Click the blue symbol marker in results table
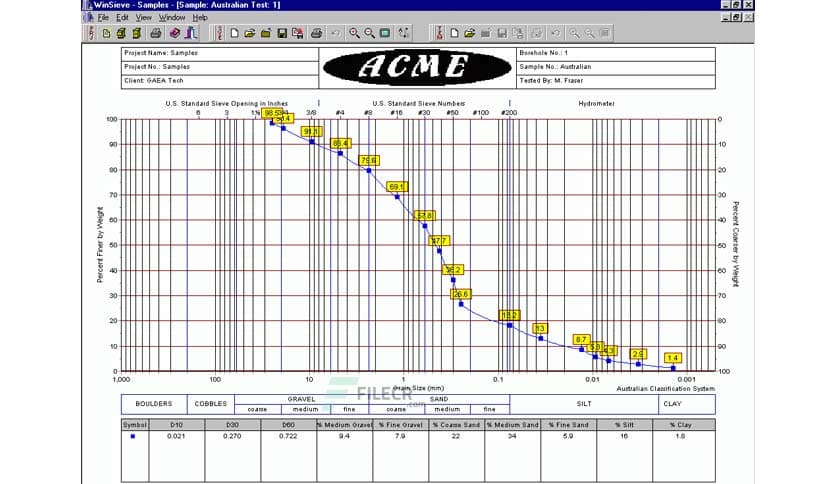Viewport: 836px width, 484px height. click(133, 436)
